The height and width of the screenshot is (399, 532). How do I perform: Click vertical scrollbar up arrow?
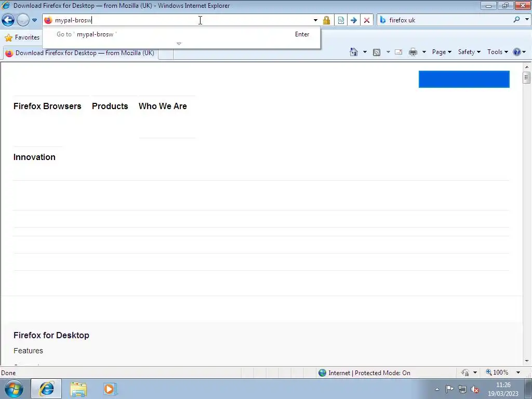click(527, 67)
